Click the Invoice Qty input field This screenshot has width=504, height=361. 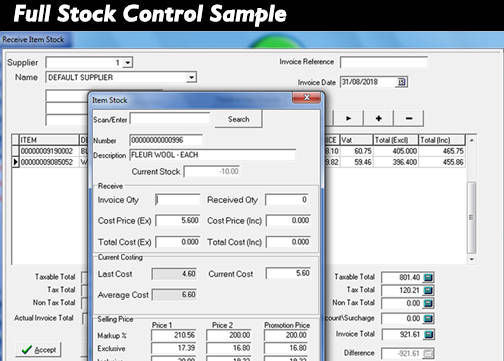click(178, 200)
